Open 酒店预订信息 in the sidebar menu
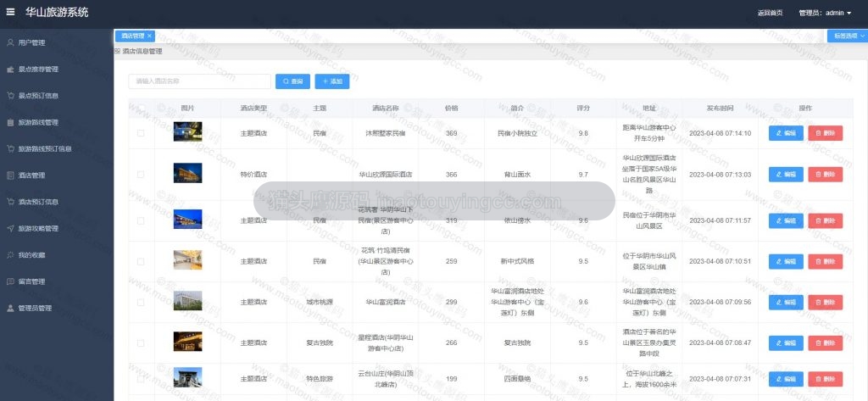The width and height of the screenshot is (868, 401). 57,202
